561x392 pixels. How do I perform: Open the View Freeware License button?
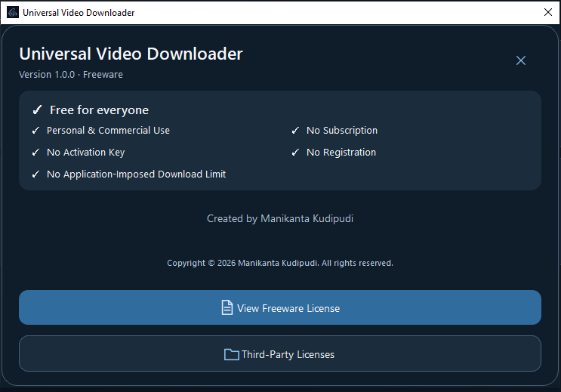tap(280, 307)
